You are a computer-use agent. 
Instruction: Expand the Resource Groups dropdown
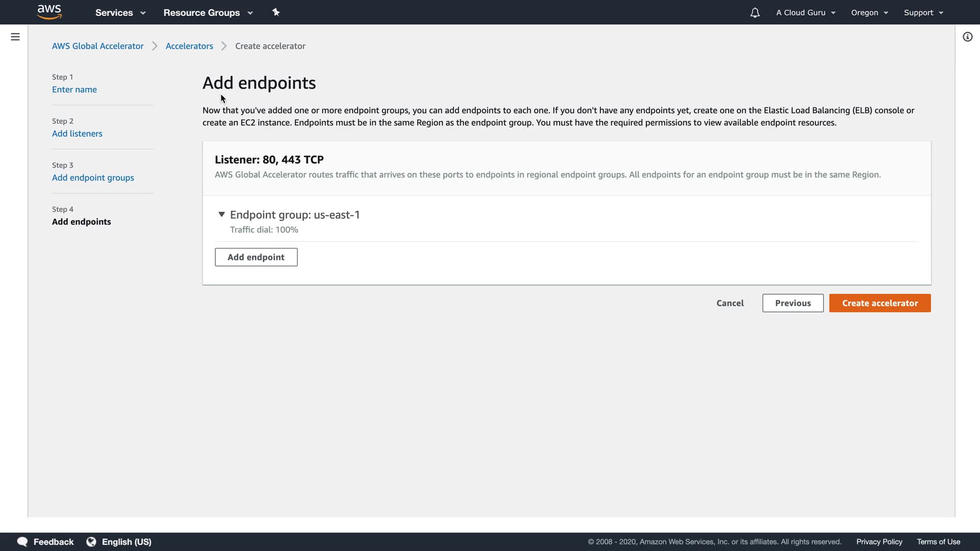click(x=208, y=13)
